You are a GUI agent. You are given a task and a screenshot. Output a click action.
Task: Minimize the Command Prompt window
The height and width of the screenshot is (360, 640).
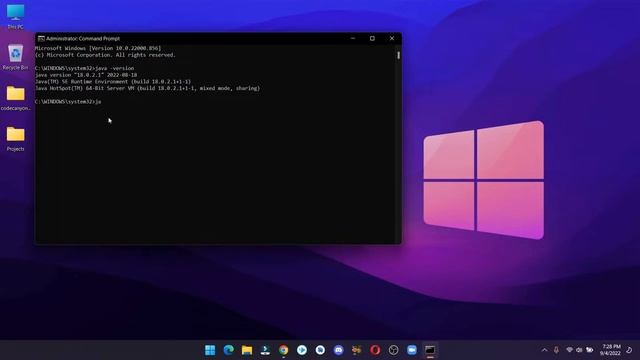[x=353, y=38]
